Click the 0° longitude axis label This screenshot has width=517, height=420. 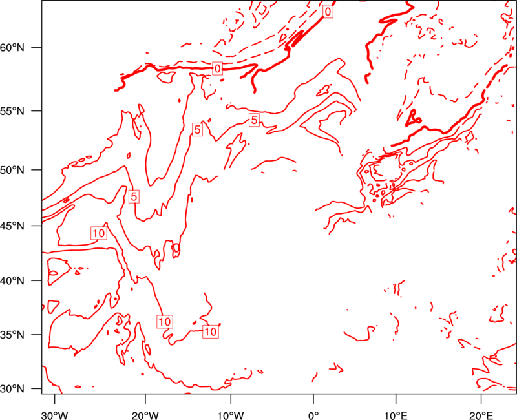pos(313,415)
